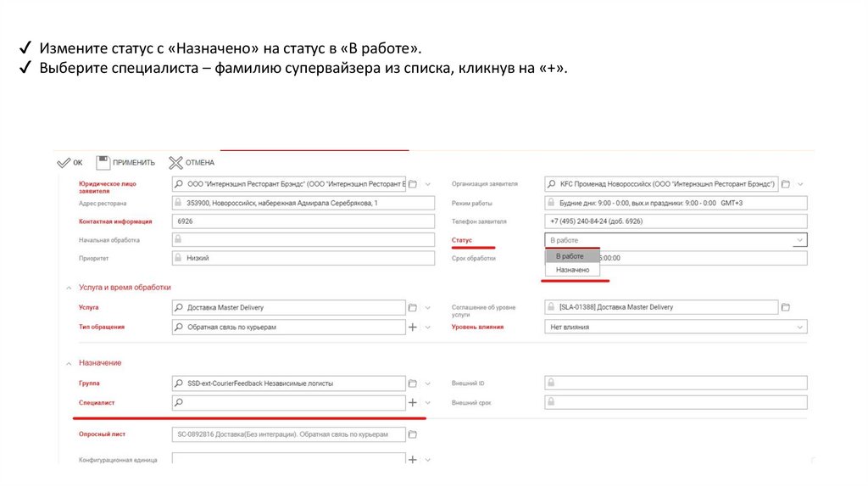Image resolution: width=868 pixels, height=487 pixels.
Task: Click lock icon in Соглашение об уровне услуги
Action: (551, 306)
